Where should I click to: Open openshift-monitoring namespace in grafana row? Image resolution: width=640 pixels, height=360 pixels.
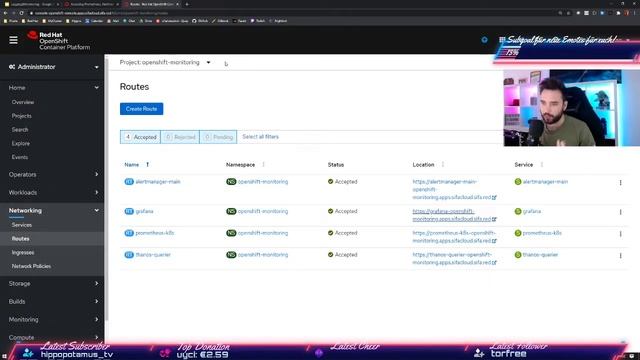(x=263, y=211)
